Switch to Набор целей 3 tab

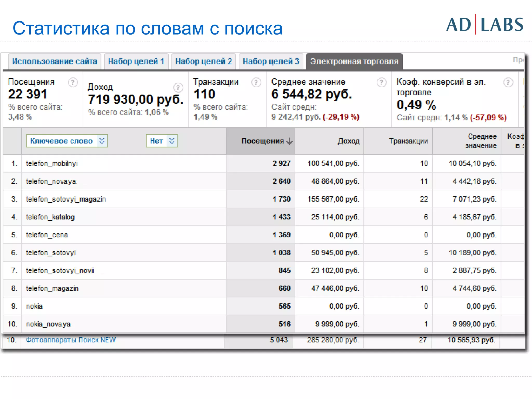pos(271,62)
